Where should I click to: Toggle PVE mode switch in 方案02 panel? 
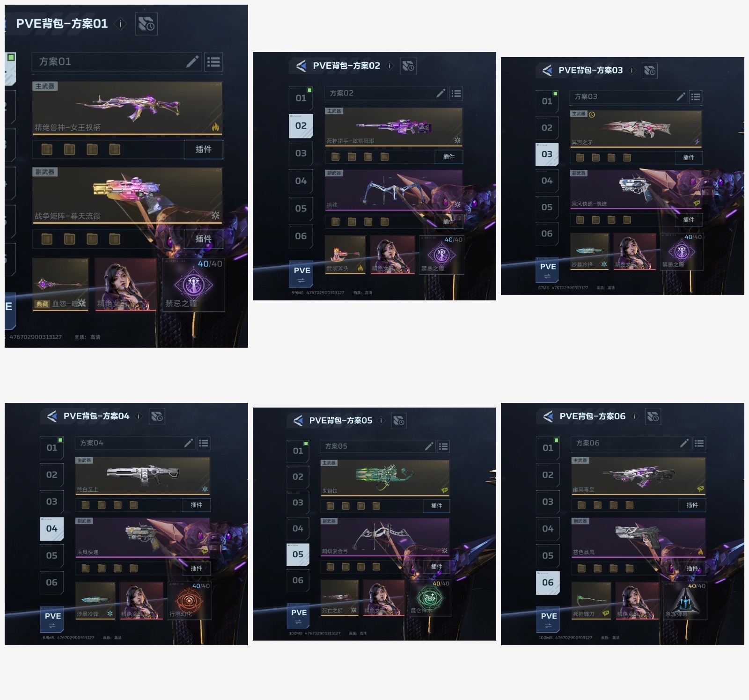(x=301, y=274)
